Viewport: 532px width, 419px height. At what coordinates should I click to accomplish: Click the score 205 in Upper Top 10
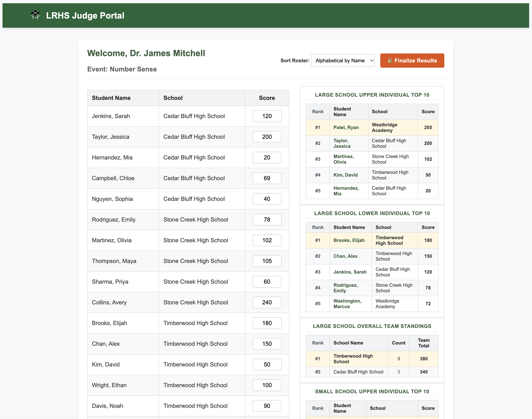coord(428,127)
